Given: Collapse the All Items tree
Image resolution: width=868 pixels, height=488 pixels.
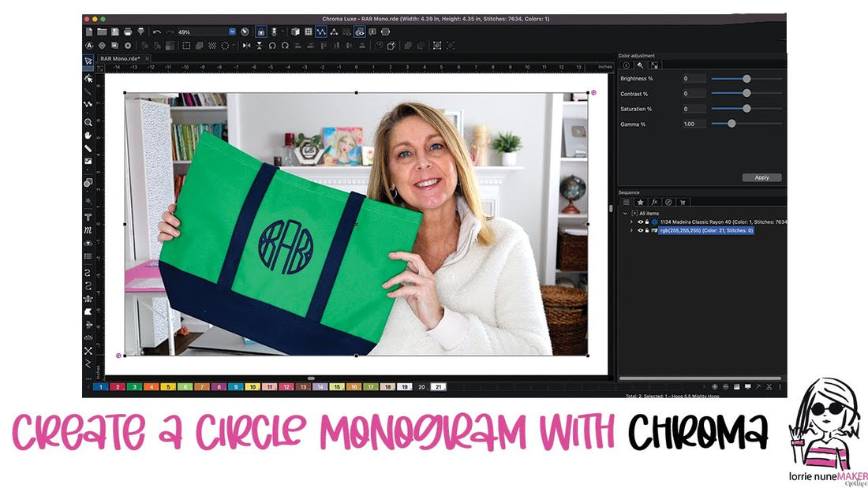Looking at the screenshot, I should pyautogui.click(x=625, y=213).
